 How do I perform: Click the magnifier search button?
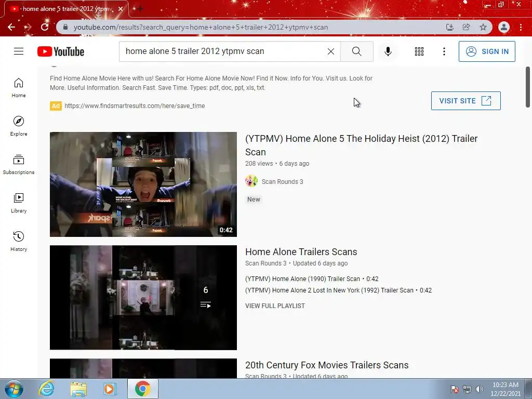coord(356,51)
